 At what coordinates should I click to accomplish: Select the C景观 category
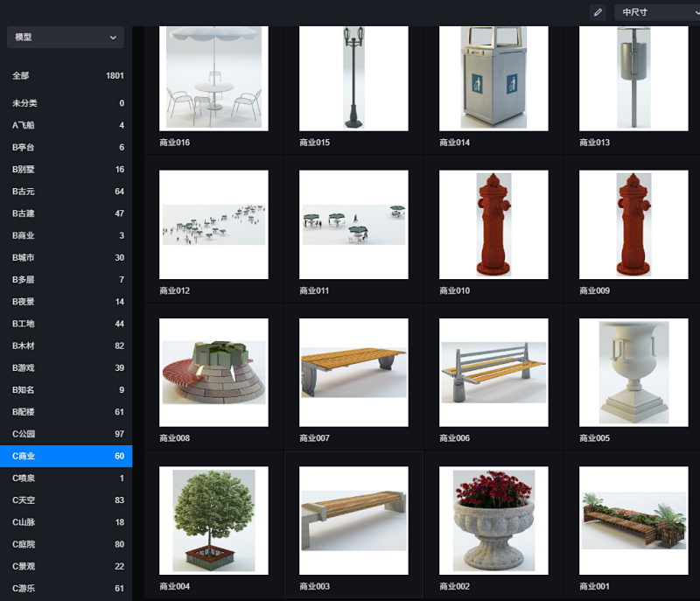pyautogui.click(x=66, y=567)
